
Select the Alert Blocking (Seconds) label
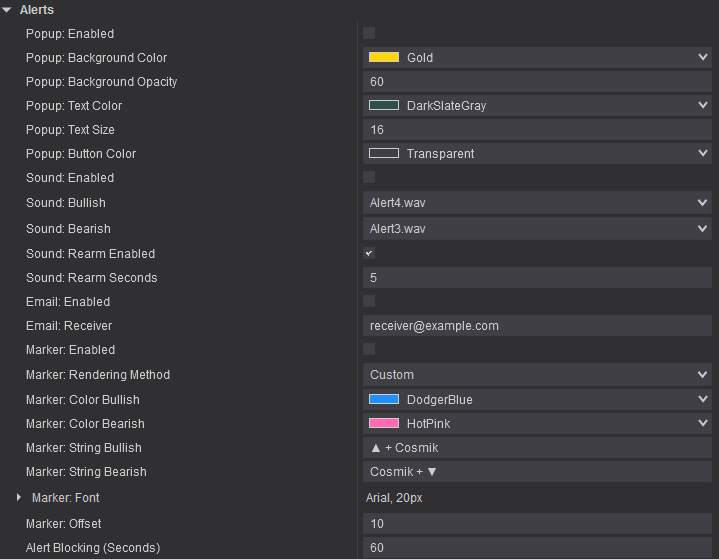pyautogui.click(x=93, y=548)
